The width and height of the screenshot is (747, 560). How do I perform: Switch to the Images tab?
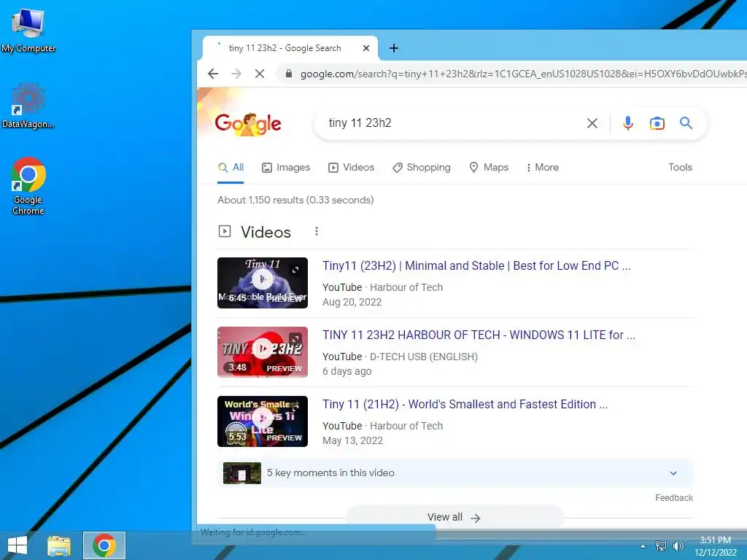pos(286,168)
